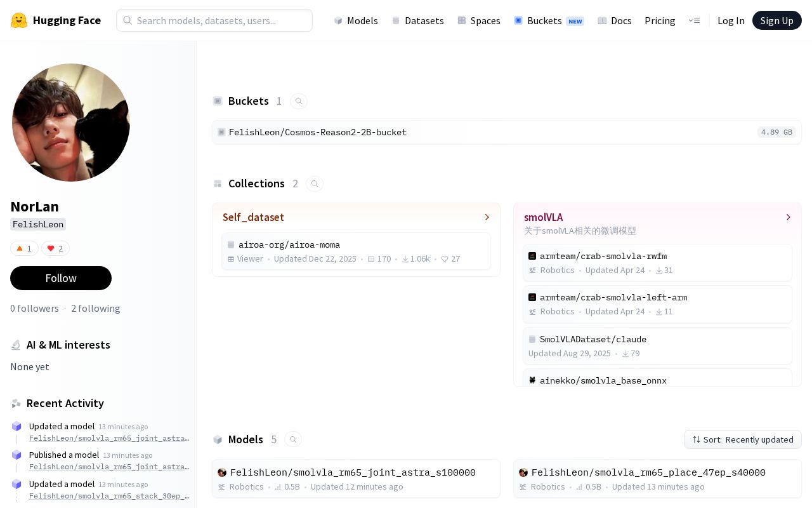Click the Sign Up button
812x508 pixels.
click(x=777, y=20)
